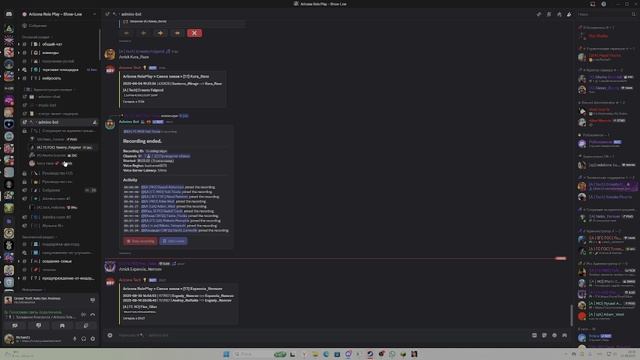
Task: Click last page arrow under top message
Action: (177, 33)
